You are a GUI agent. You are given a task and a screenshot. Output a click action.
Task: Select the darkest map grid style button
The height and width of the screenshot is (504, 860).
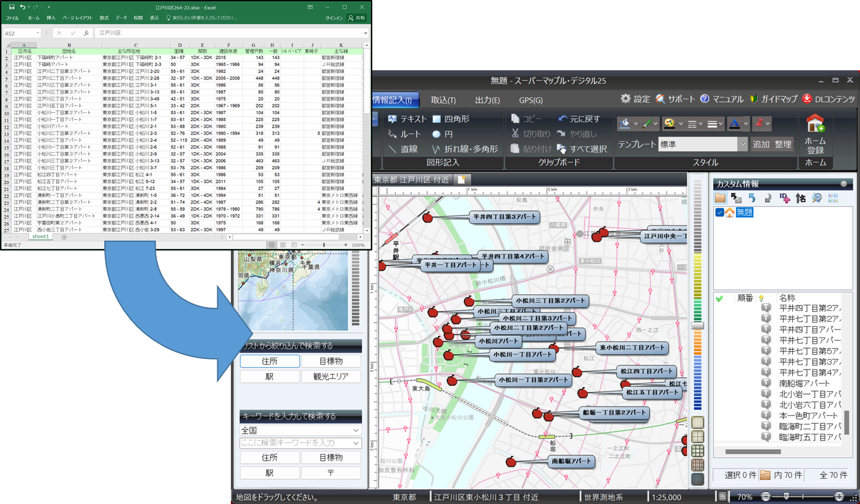698,479
